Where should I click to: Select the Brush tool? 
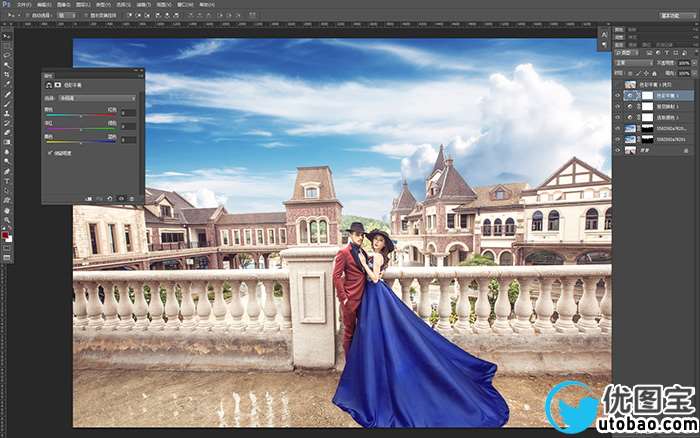7,104
